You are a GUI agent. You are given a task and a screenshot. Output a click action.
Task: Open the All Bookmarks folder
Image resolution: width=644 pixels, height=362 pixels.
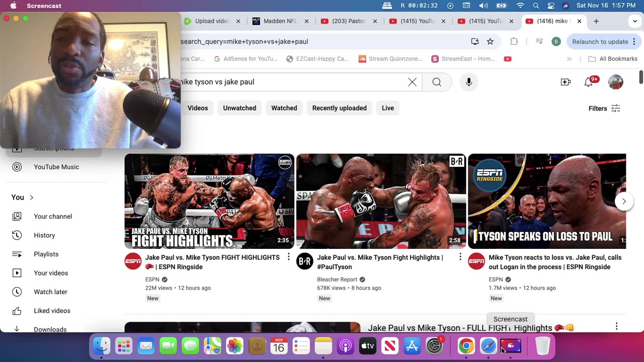pyautogui.click(x=612, y=59)
